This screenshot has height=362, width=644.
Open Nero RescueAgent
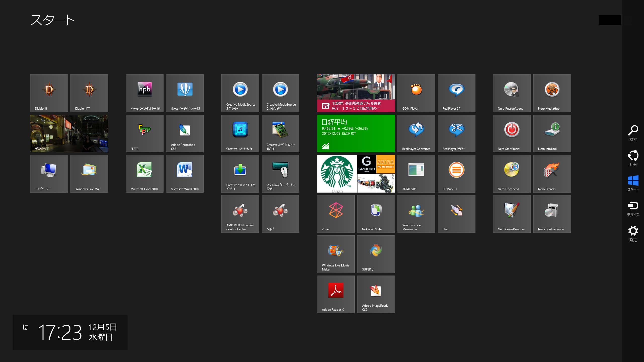[512, 93]
